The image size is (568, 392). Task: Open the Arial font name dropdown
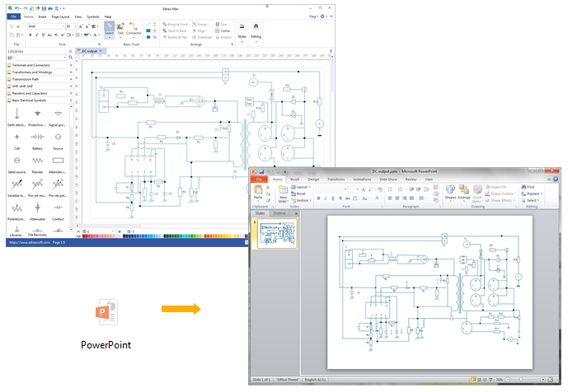(x=52, y=26)
